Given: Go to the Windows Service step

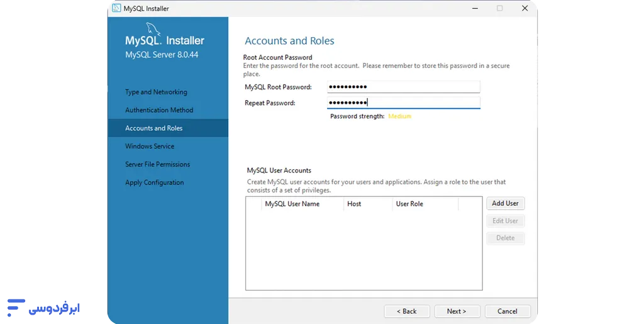Looking at the screenshot, I should 150,146.
